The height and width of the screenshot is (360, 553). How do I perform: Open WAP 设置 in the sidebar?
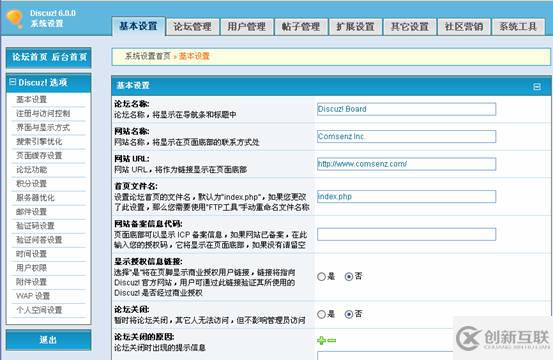point(33,296)
